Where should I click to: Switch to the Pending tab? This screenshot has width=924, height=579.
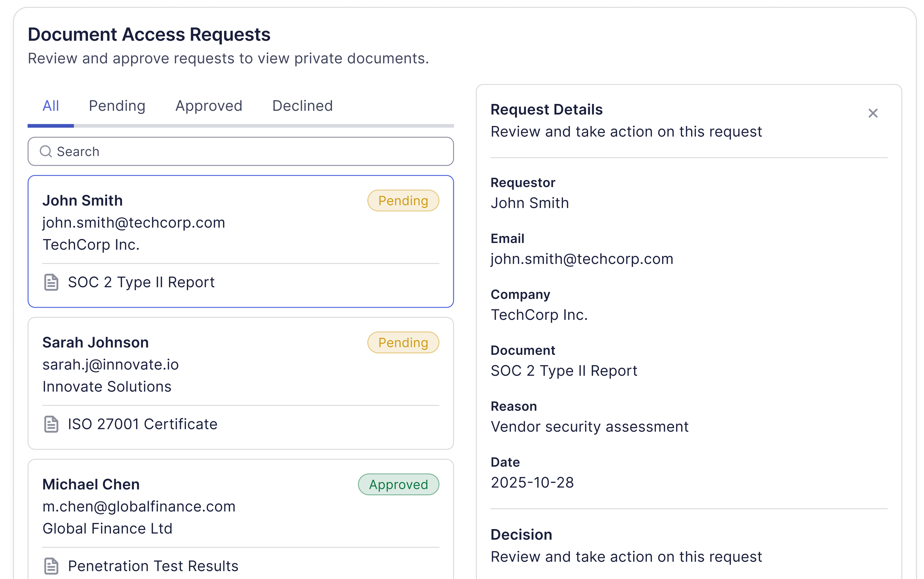pyautogui.click(x=117, y=106)
